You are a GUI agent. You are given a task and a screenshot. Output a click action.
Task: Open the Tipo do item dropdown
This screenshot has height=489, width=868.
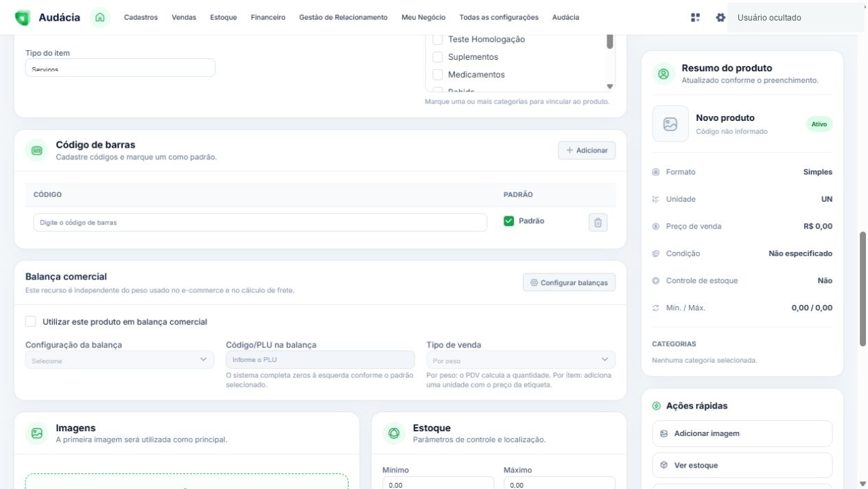tap(120, 67)
